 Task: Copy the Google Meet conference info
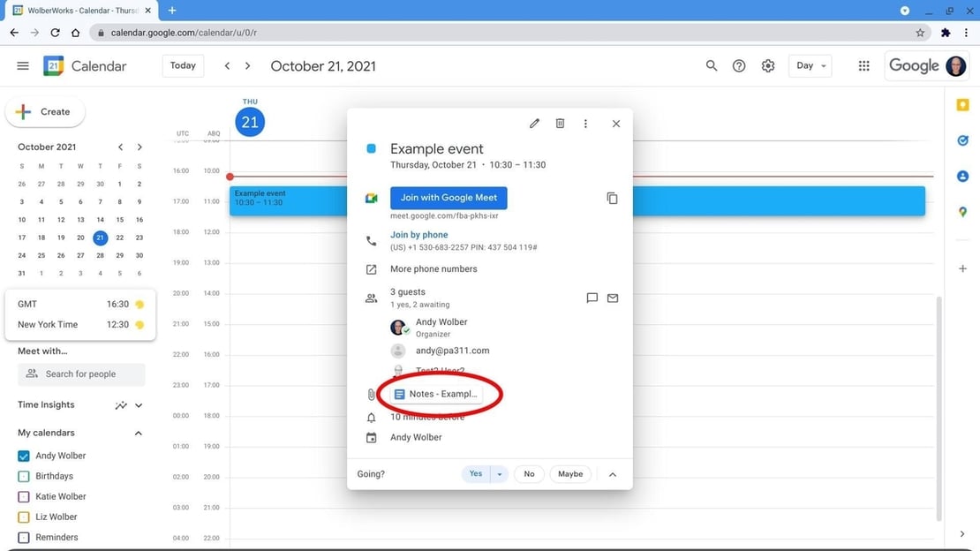[x=612, y=199]
